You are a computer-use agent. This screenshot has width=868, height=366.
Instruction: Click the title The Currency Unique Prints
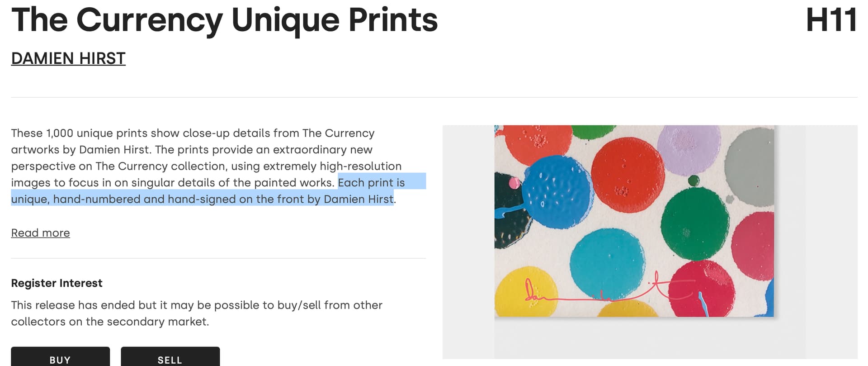click(x=225, y=21)
